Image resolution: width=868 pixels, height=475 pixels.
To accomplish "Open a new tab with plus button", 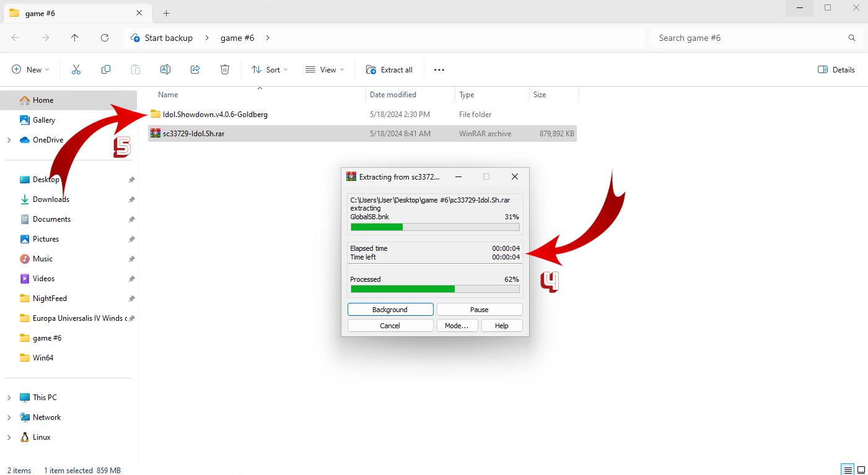I will tap(166, 13).
